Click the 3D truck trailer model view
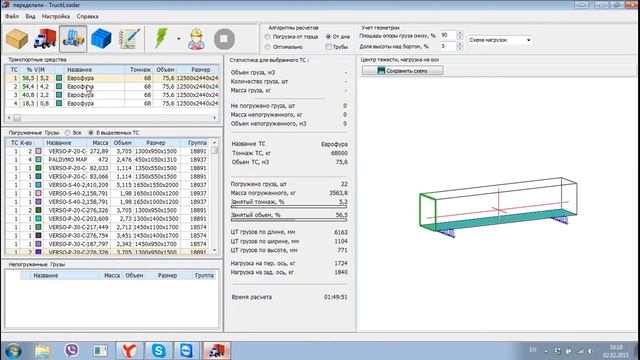The width and height of the screenshot is (640, 360). click(498, 208)
